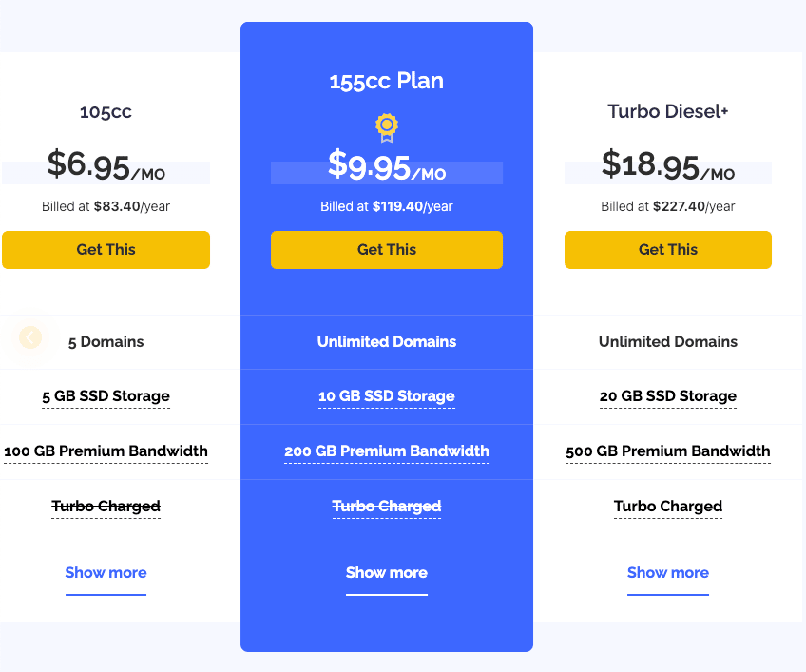Screen dimensions: 806x672
Task: Click Turbo Charged in Turbo Diesel+ column
Action: click(x=668, y=507)
